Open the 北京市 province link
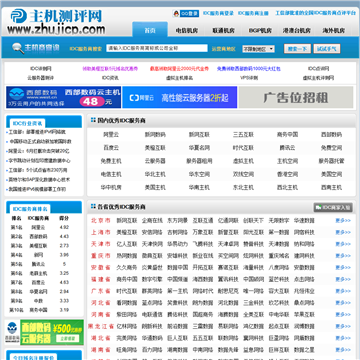Image resolution: width=360 pixels, height=360 pixels. point(101,220)
